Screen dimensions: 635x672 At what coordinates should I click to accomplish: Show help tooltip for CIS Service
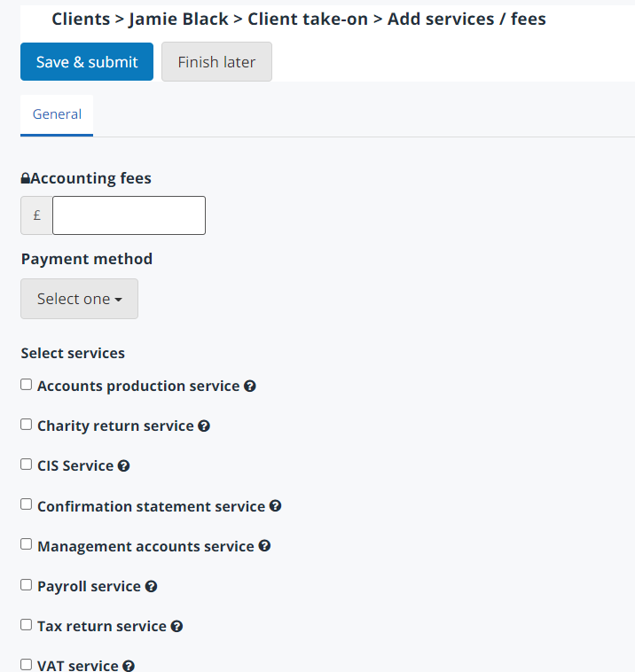click(x=124, y=466)
